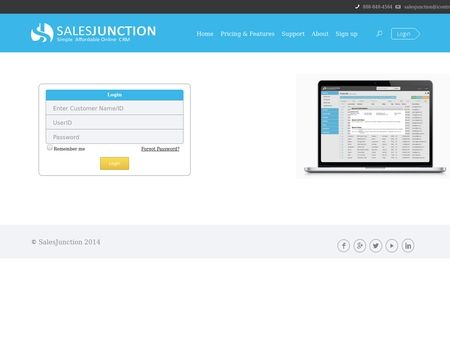This screenshot has height=360, width=450.
Task: Click the phone number in top bar
Action: click(377, 7)
